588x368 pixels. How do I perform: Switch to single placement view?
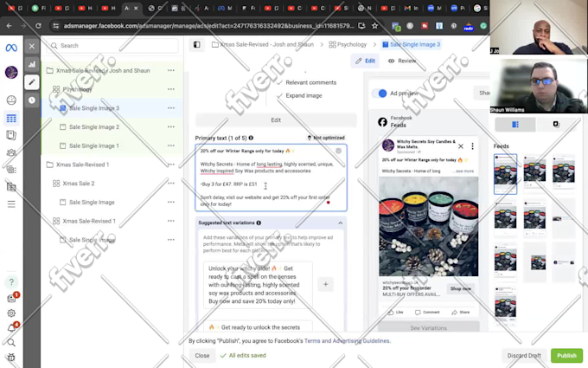(556, 125)
